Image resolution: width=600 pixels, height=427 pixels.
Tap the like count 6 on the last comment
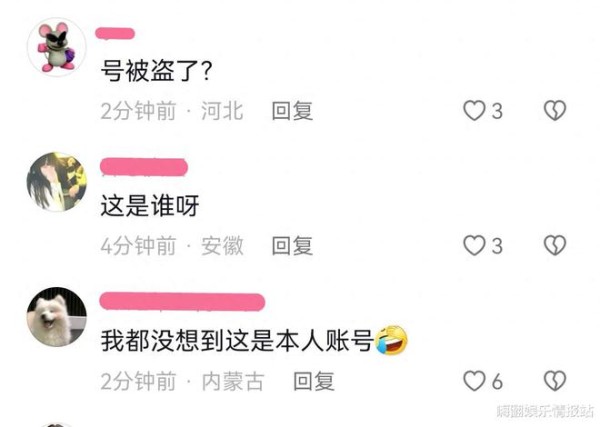pyautogui.click(x=497, y=381)
